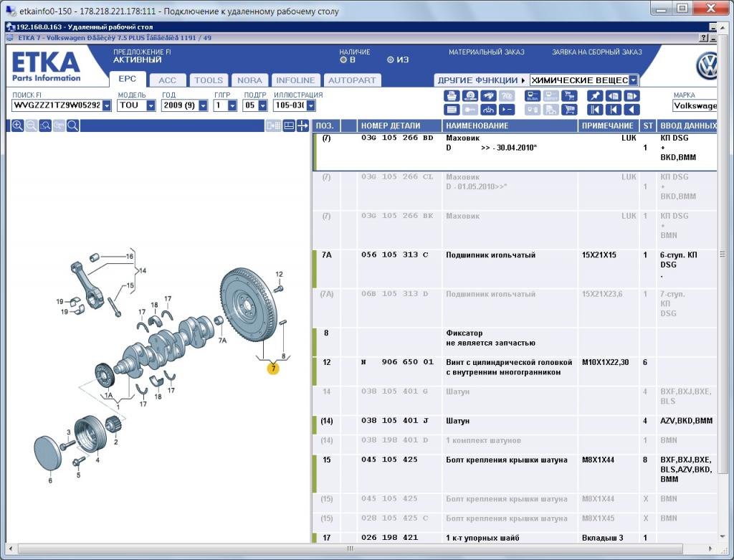
Task: Click the single shopping cart icon
Action: [x=568, y=110]
